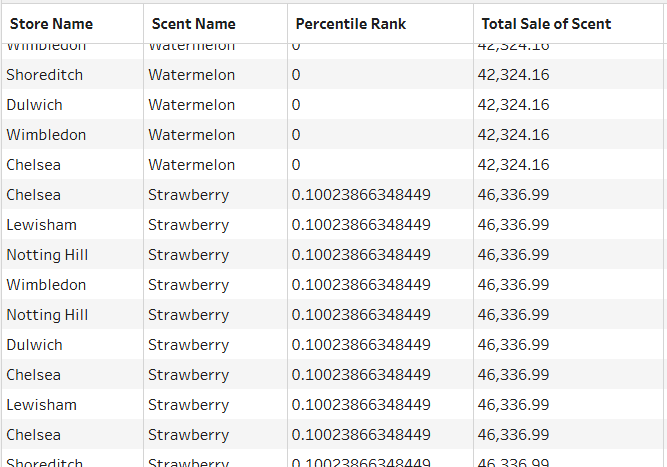
Task: Click the Store Name column header
Action: 51,24
